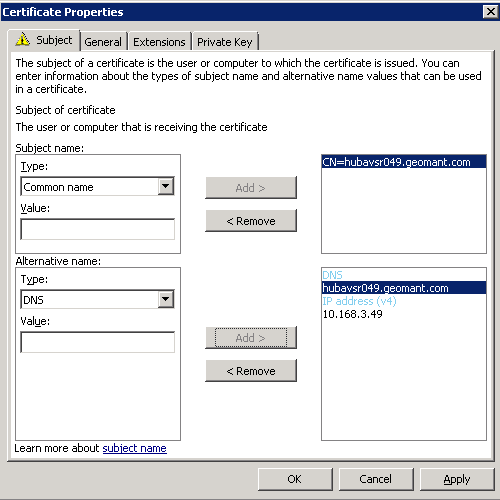
Task: Expand the Common name type dropdown
Action: 166,186
